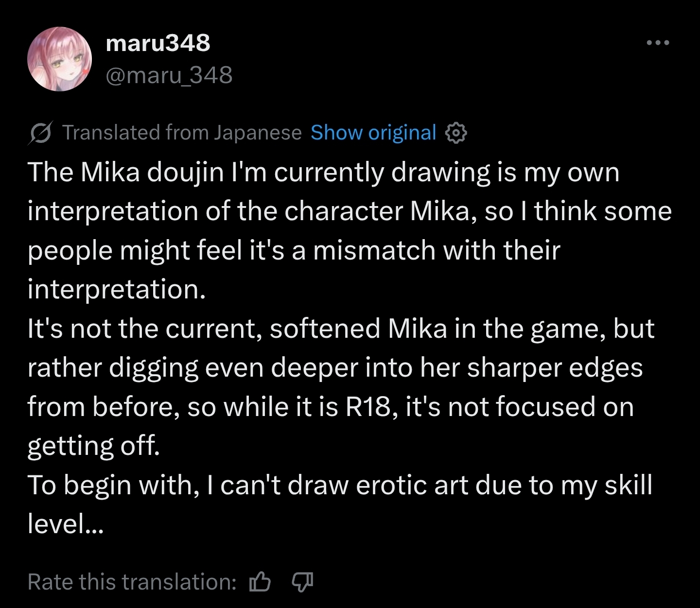Click the line starting 'It's not the current'
This screenshot has height=608, width=700.
tap(341, 329)
